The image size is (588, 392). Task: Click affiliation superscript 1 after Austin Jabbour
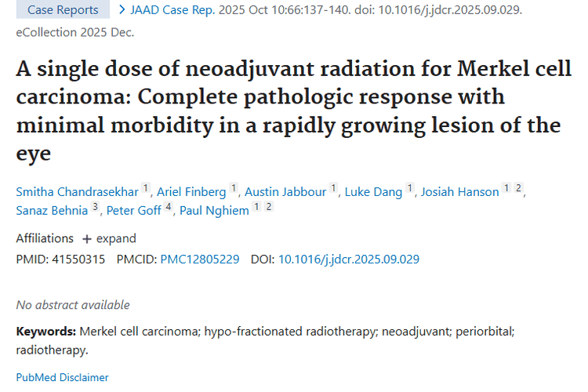(333, 189)
